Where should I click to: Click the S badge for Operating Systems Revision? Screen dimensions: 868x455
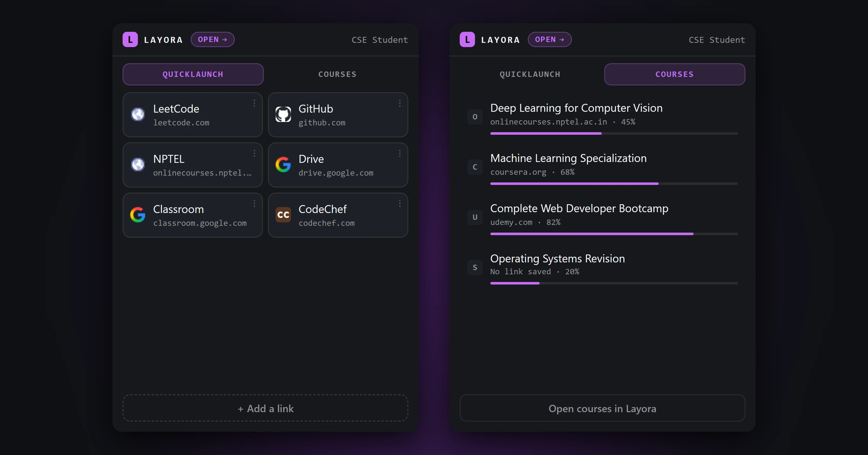pos(475,268)
